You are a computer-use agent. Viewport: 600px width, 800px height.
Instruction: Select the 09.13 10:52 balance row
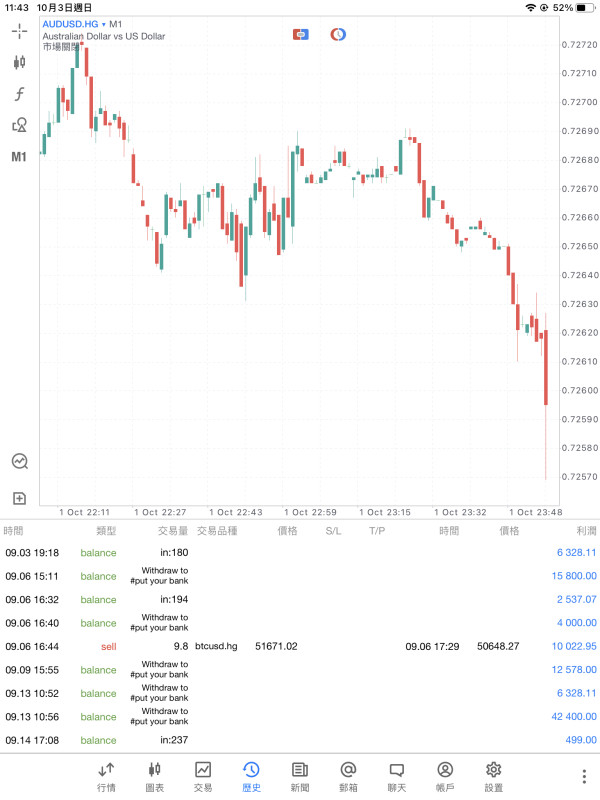(x=300, y=693)
